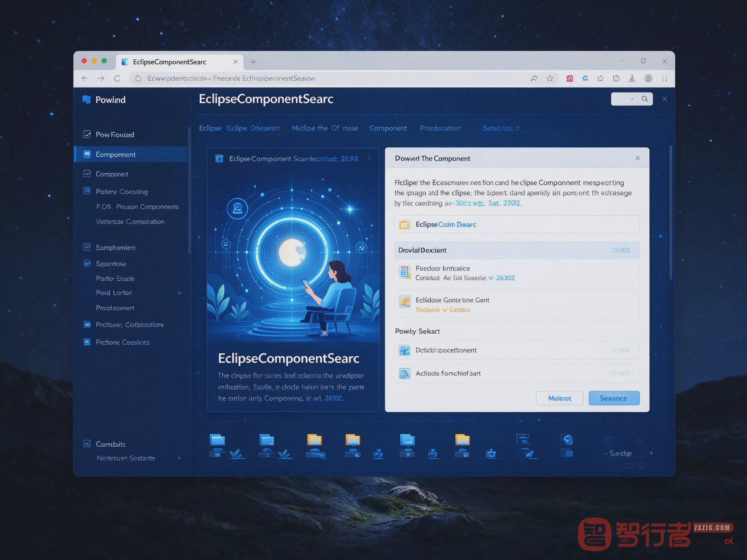Click the Aclioals Fornchiof3art item icon

(404, 374)
